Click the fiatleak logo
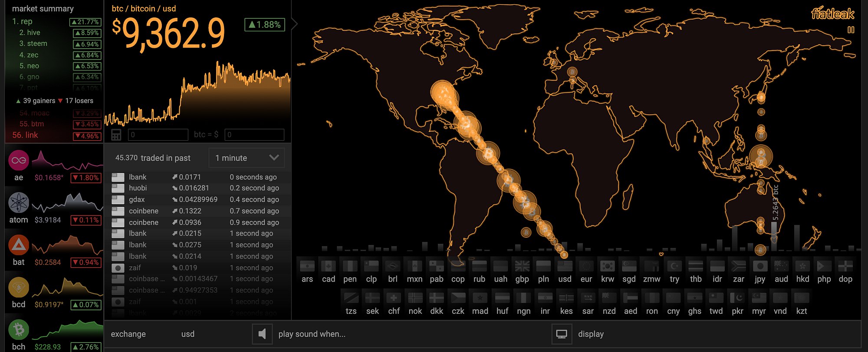This screenshot has width=868, height=352. point(832,14)
